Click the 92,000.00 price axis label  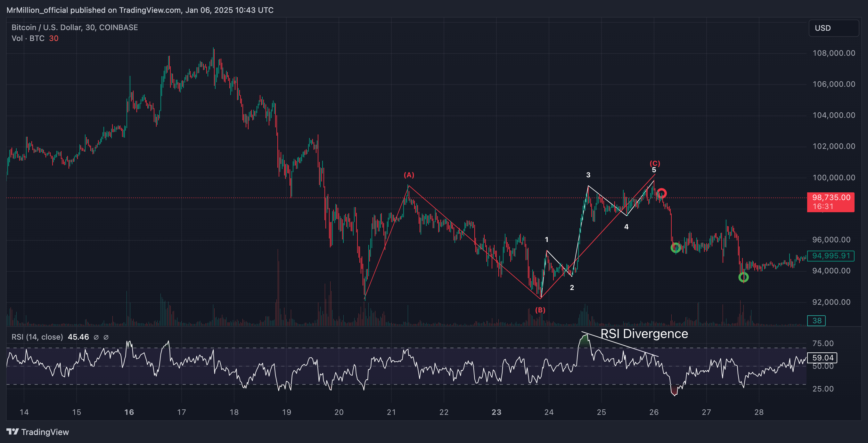[x=831, y=302]
